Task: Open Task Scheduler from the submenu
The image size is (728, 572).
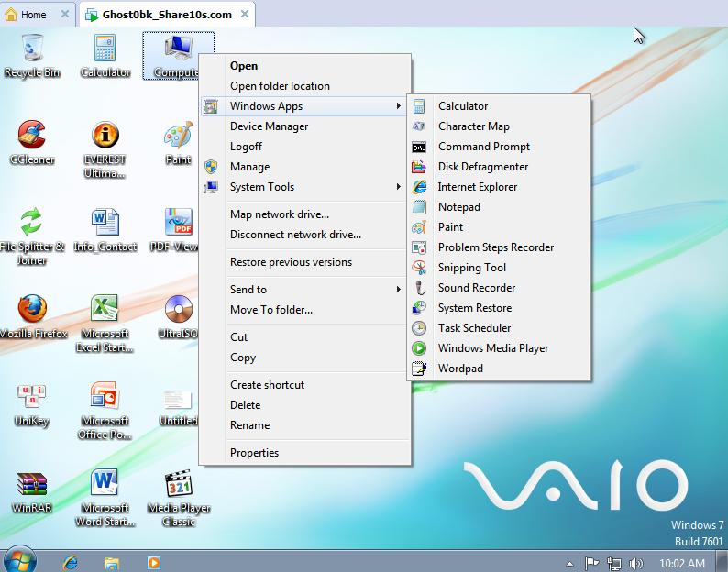Action: 499,328
